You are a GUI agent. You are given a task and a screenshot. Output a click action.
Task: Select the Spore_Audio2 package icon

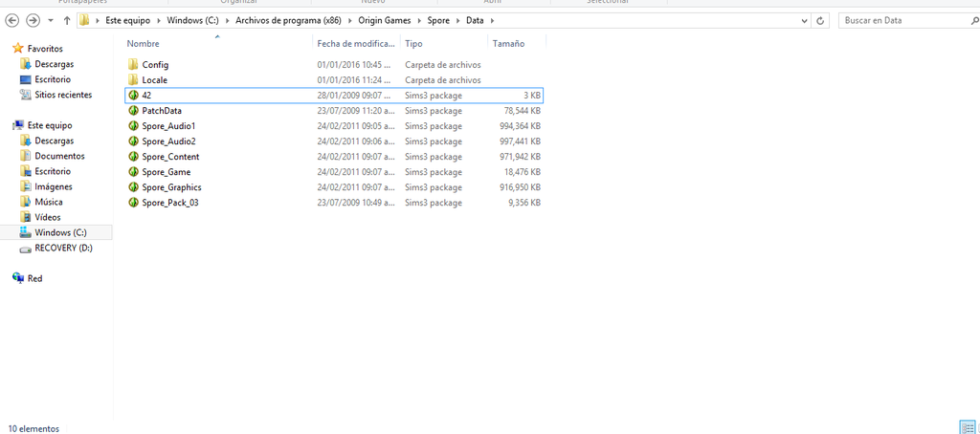pos(132,141)
